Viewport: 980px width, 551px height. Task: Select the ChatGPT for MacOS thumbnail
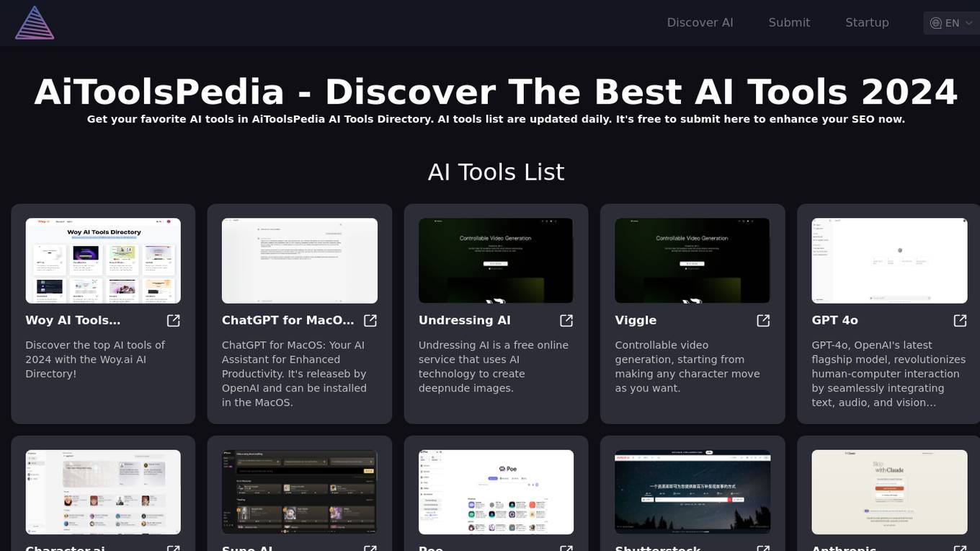tap(300, 260)
